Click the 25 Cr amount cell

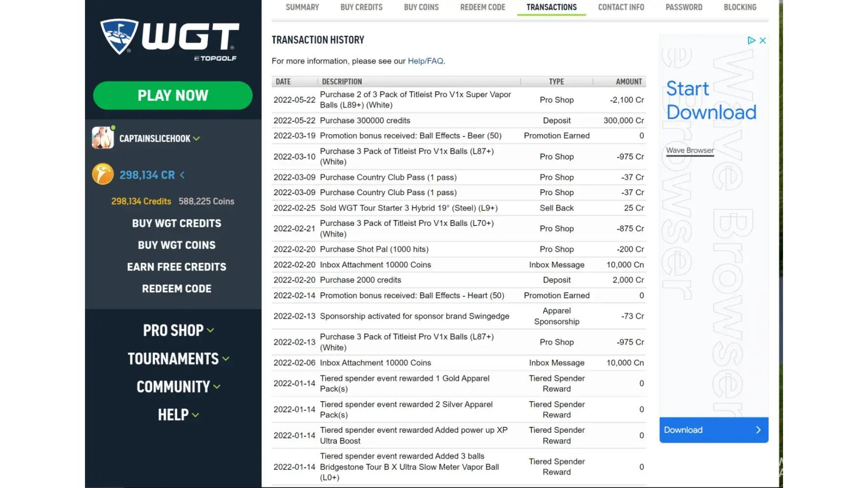pyautogui.click(x=634, y=208)
